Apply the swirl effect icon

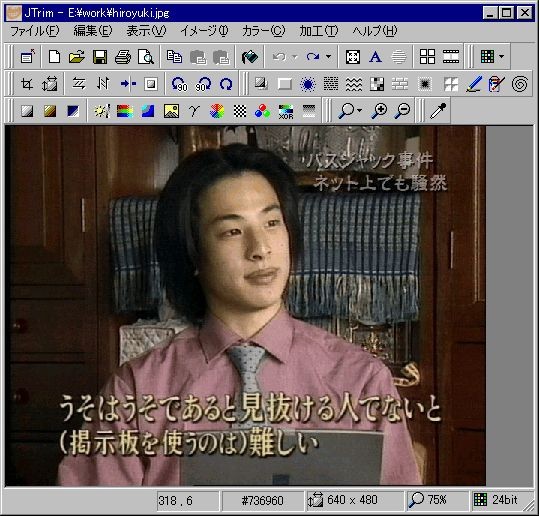519,84
